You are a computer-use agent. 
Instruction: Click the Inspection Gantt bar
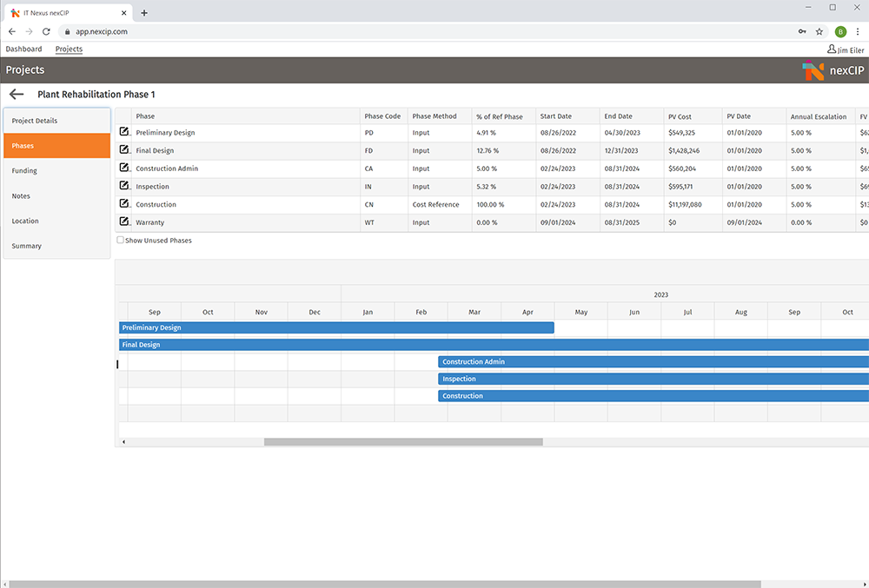point(653,379)
